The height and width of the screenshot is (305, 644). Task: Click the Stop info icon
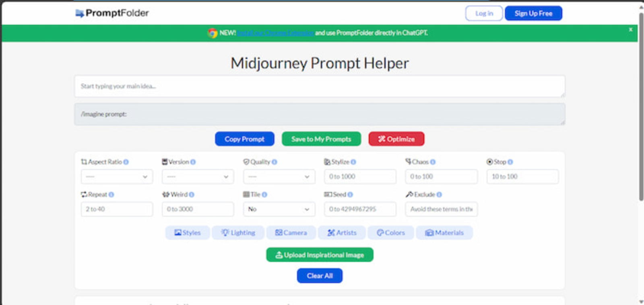[510, 162]
